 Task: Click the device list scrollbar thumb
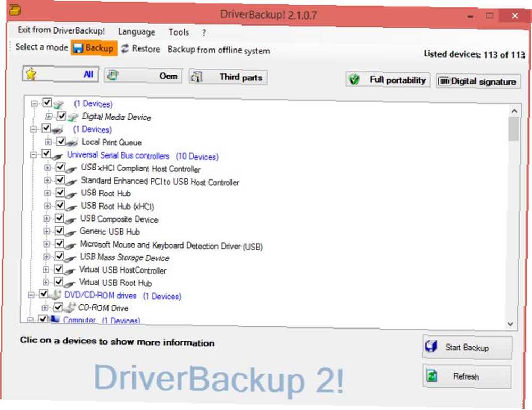(x=513, y=129)
